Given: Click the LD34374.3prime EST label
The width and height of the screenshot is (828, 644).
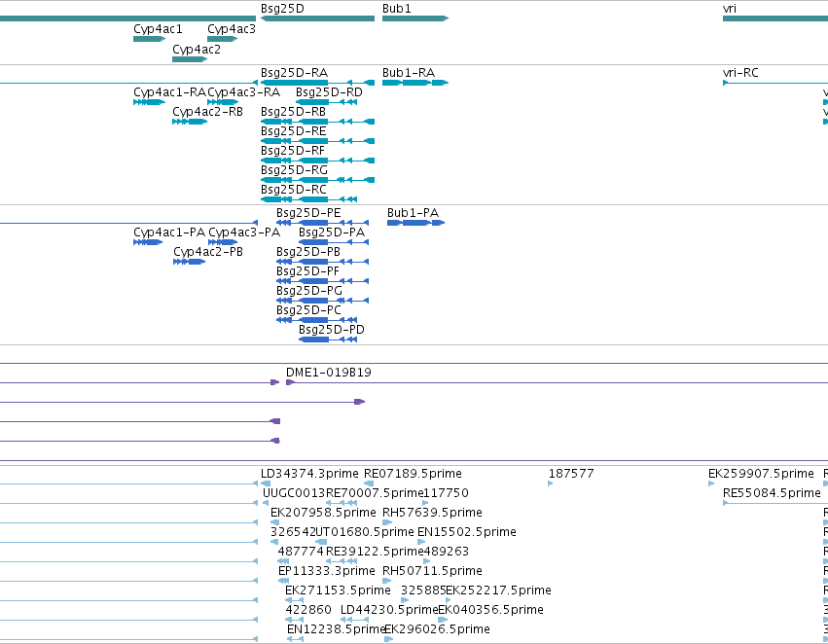Looking at the screenshot, I should pos(309,474).
